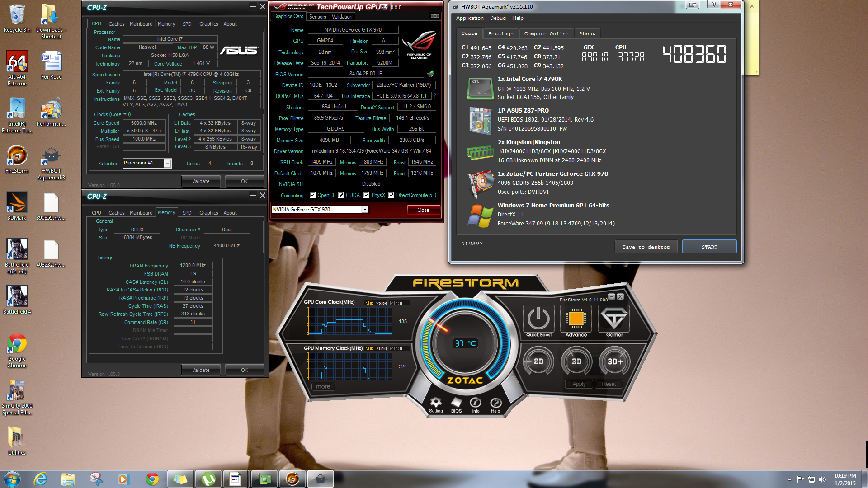Image resolution: width=868 pixels, height=488 pixels.
Task: Open FireStorm Advance chip icon
Action: pyautogui.click(x=576, y=319)
